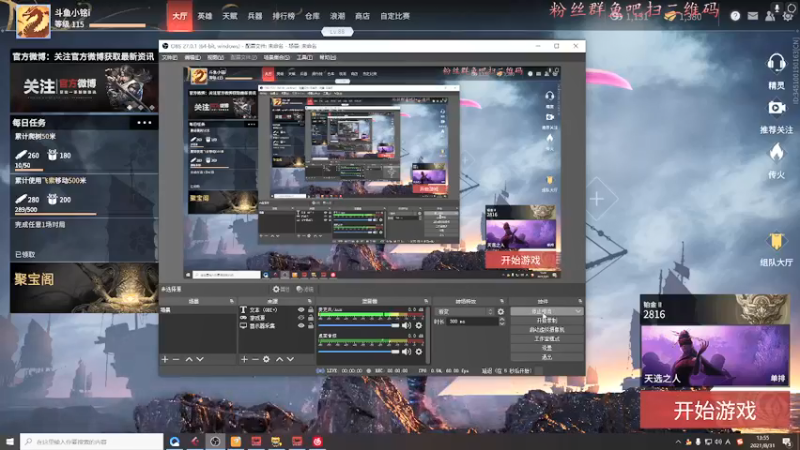
Task: Adjust the 麦克风/Aux volume slider
Action: coord(359,325)
